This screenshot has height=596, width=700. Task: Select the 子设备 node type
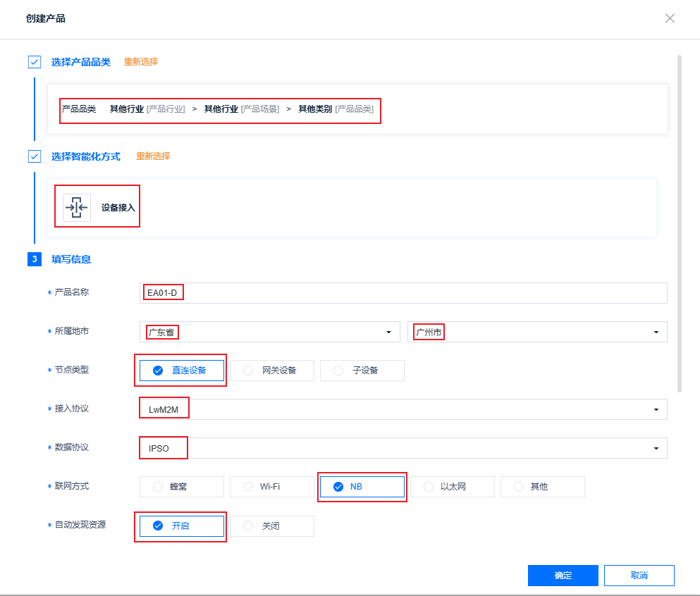[x=362, y=371]
